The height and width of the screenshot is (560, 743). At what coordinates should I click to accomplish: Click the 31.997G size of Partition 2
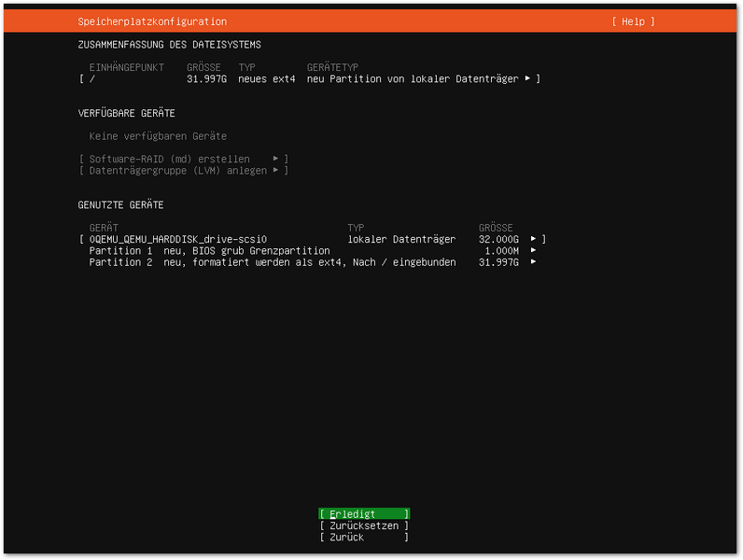[498, 262]
